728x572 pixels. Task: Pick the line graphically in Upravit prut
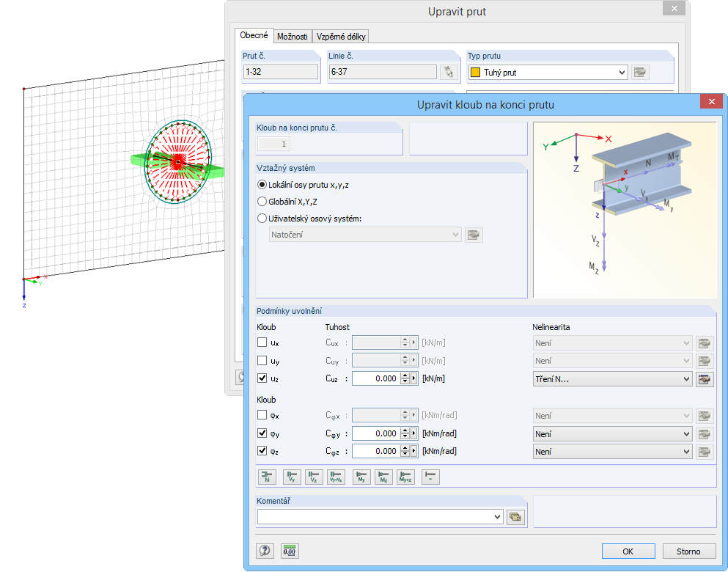tap(449, 72)
